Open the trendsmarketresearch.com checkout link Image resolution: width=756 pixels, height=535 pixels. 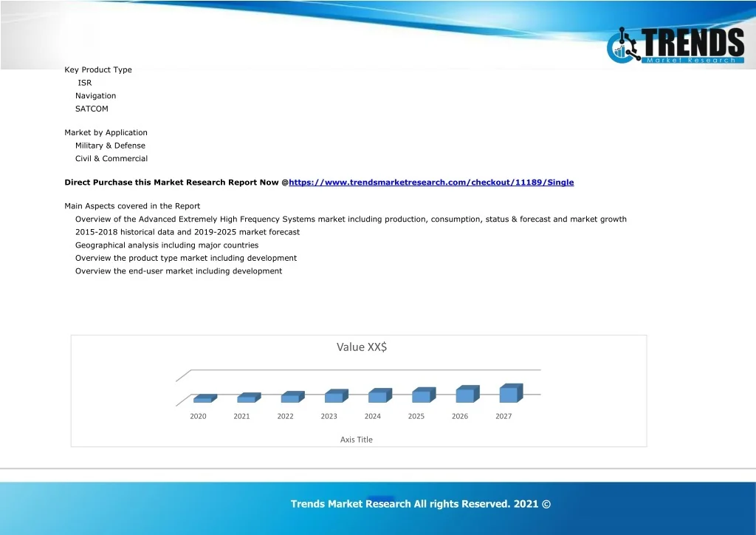click(431, 183)
